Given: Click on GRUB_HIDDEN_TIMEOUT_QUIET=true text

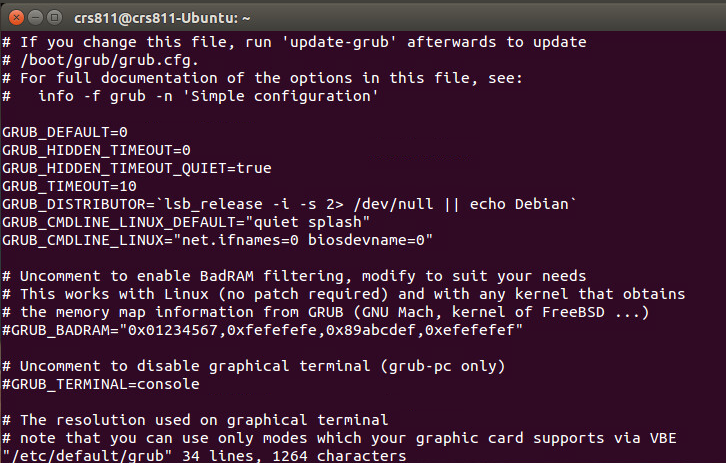Looking at the screenshot, I should [x=137, y=169].
